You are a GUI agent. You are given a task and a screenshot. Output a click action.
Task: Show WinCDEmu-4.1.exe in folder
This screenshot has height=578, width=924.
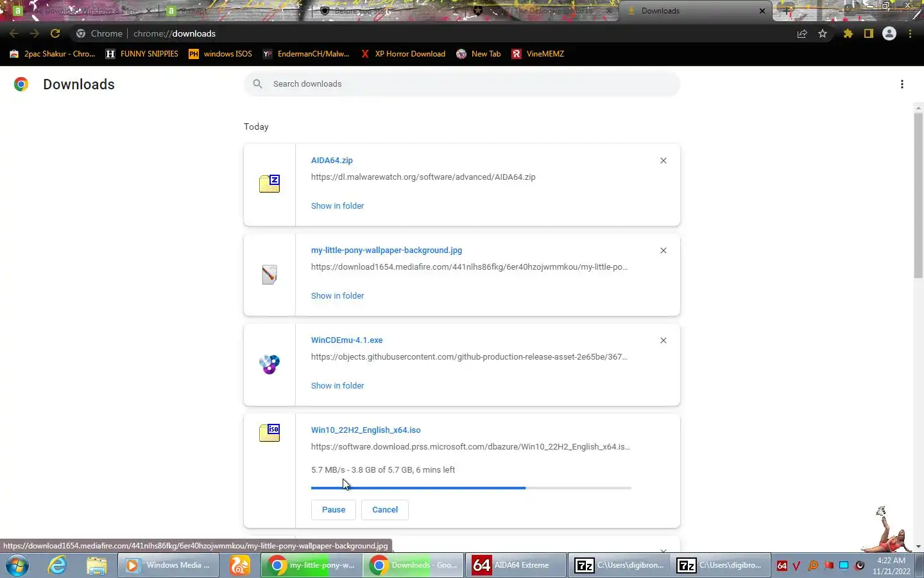pyautogui.click(x=338, y=386)
